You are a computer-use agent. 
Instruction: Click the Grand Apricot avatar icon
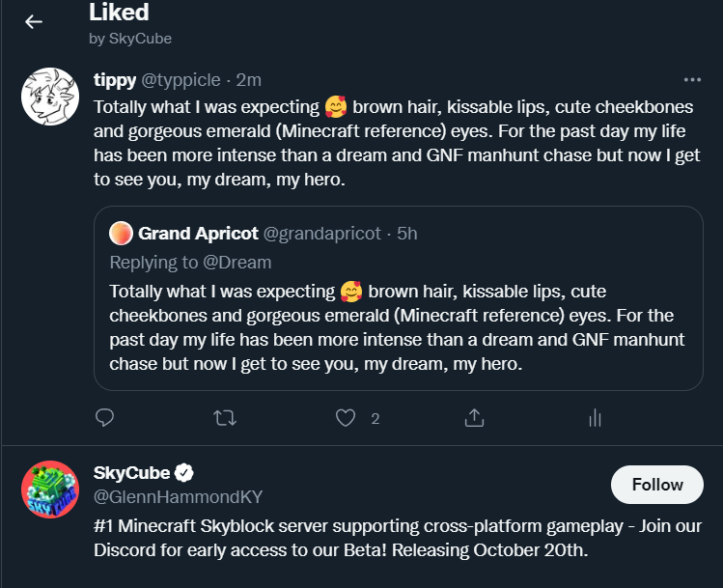pos(121,233)
